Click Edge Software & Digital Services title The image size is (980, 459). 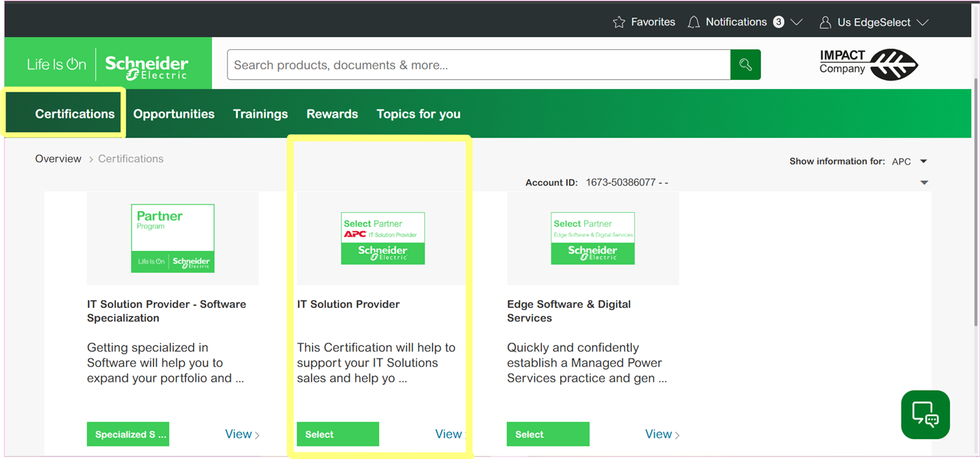[569, 311]
